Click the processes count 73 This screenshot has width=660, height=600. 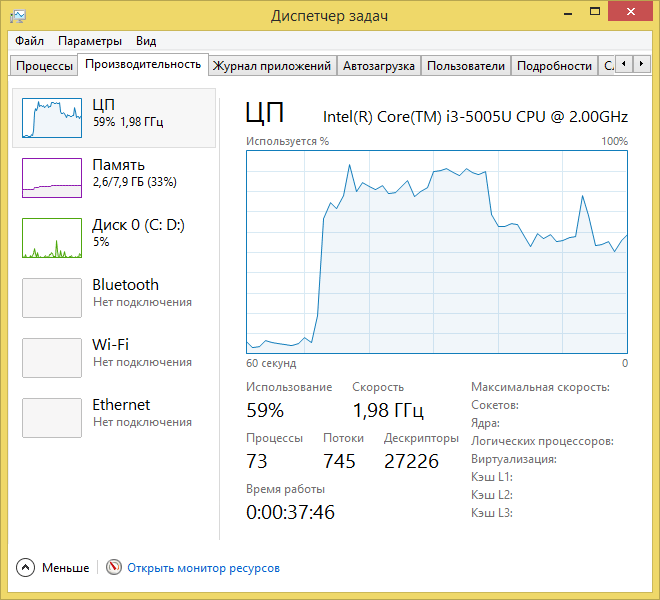click(x=257, y=461)
